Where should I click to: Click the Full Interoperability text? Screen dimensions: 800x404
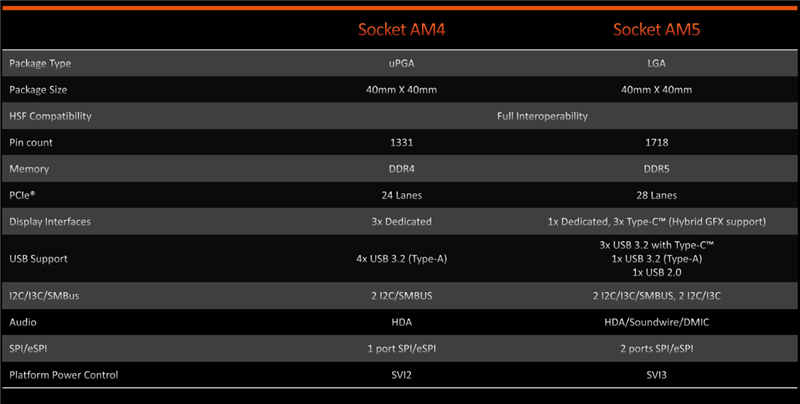pyautogui.click(x=542, y=116)
